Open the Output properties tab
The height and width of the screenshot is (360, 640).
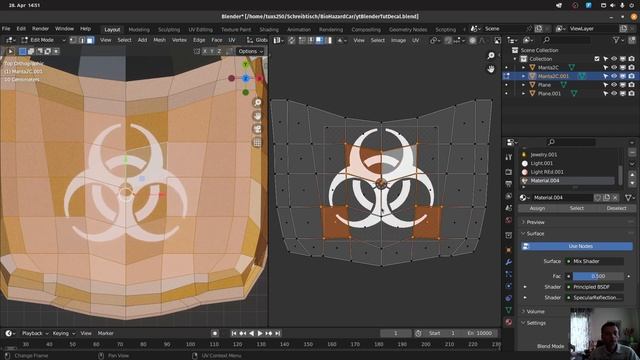tap(509, 184)
